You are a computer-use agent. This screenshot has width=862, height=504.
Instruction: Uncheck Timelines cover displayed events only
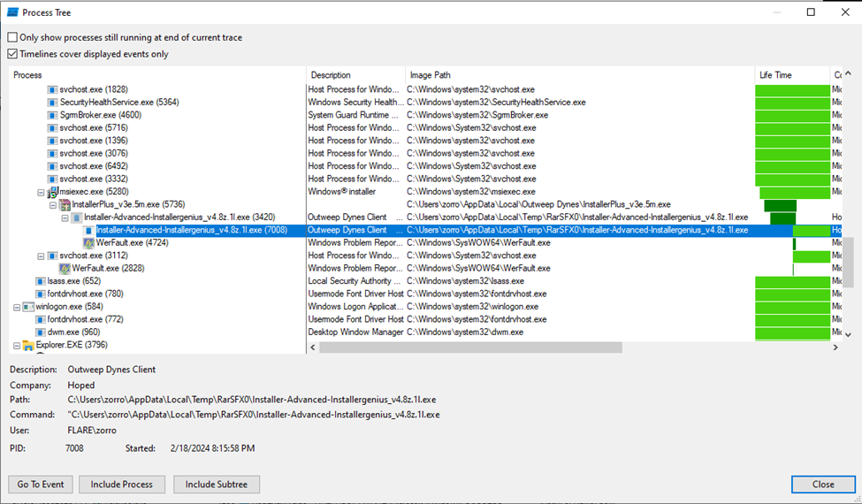point(12,54)
